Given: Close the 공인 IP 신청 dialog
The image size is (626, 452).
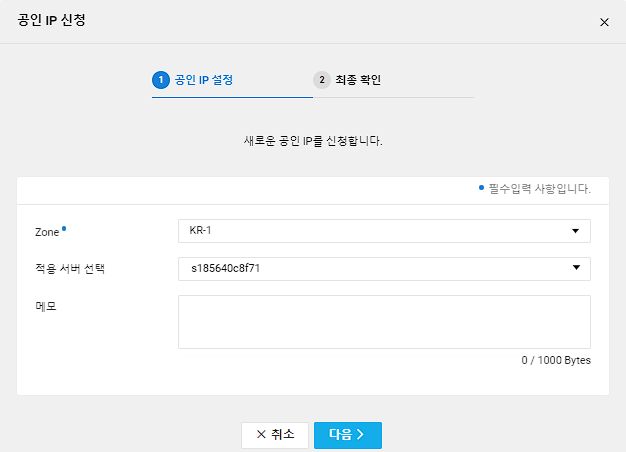Looking at the screenshot, I should pyautogui.click(x=604, y=22).
